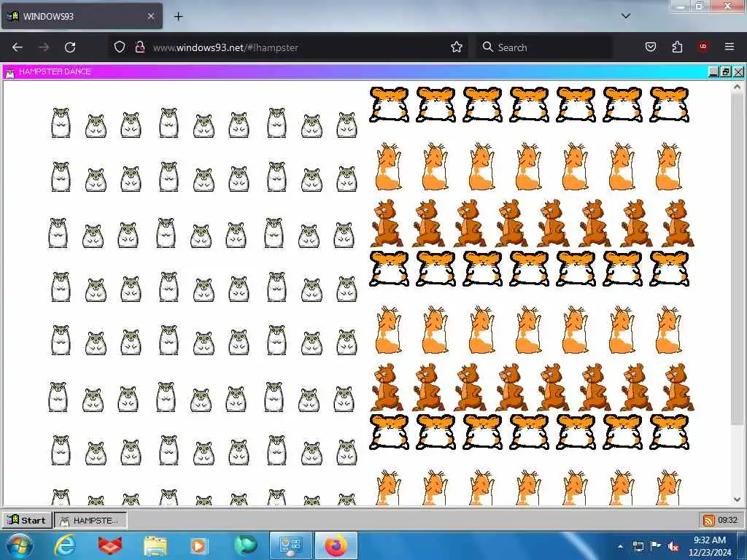
Task: Open Windows Explorer folder from taskbar
Action: coord(155,546)
